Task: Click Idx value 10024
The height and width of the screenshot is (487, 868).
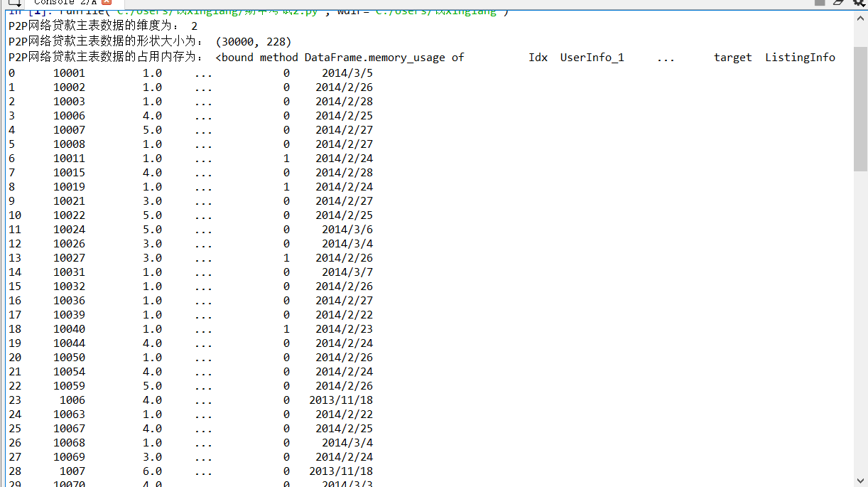Action: tap(69, 229)
